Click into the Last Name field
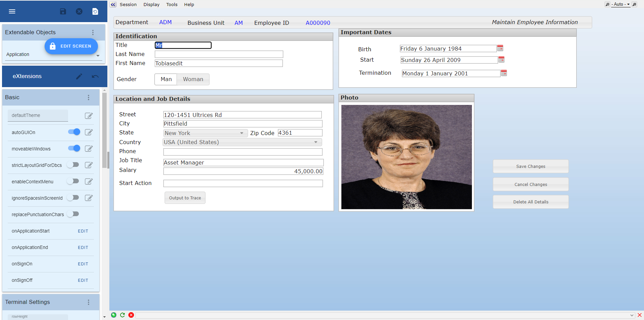Viewport: 644px width, 320px height. [x=219, y=54]
